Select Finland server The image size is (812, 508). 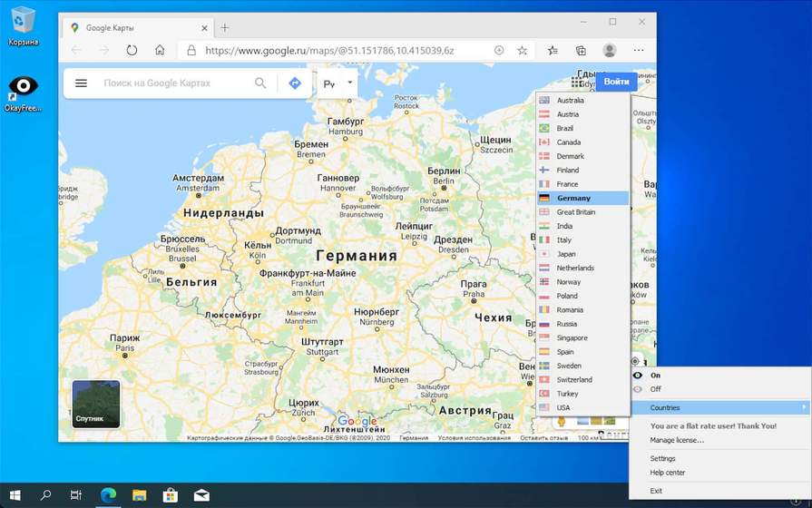pyautogui.click(x=583, y=171)
